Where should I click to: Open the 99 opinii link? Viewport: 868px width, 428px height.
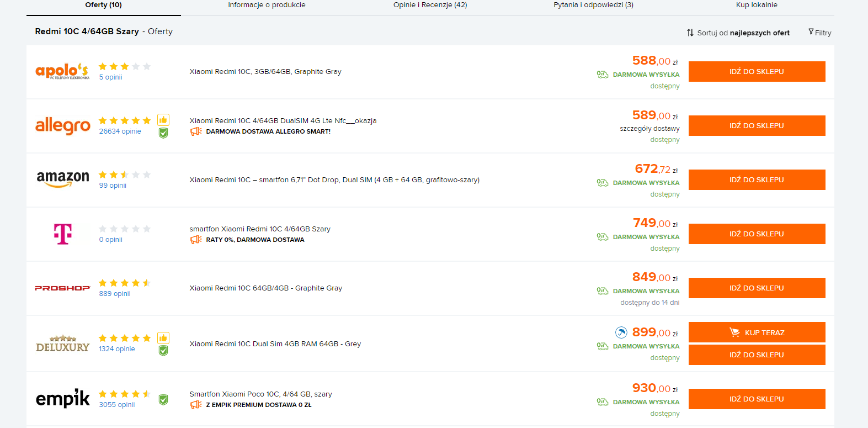click(x=113, y=186)
